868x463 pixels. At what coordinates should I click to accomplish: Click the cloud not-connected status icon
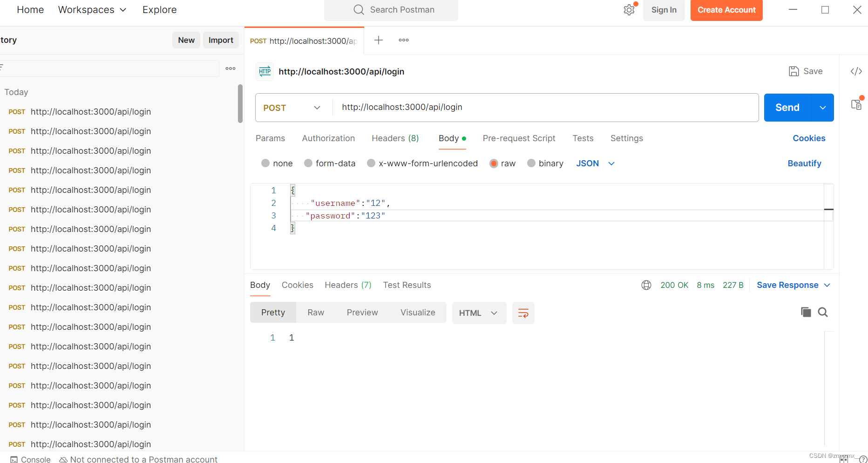(63, 460)
